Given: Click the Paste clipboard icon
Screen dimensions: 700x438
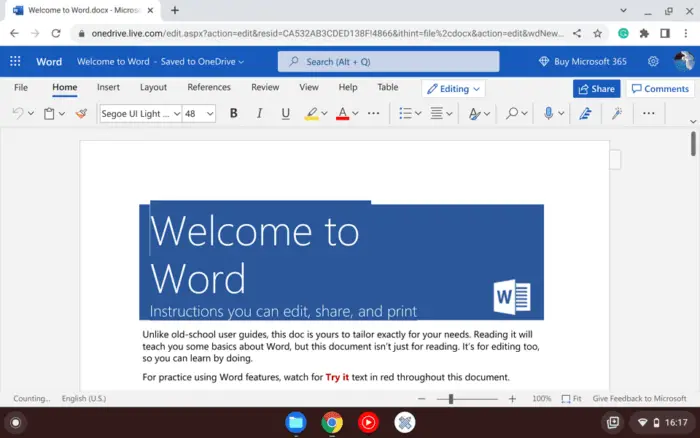Looking at the screenshot, I should pos(49,114).
